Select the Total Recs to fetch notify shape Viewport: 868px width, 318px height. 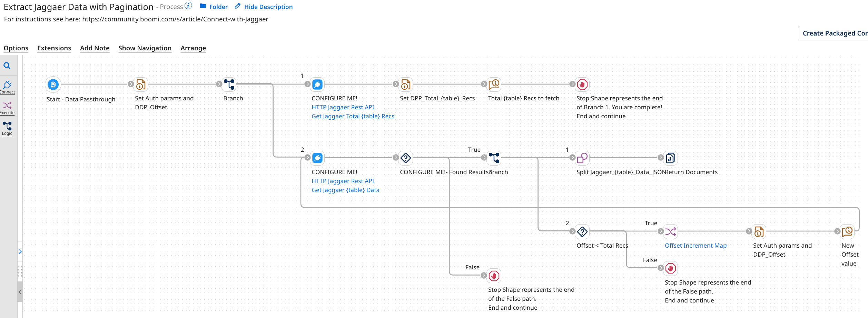pos(494,85)
